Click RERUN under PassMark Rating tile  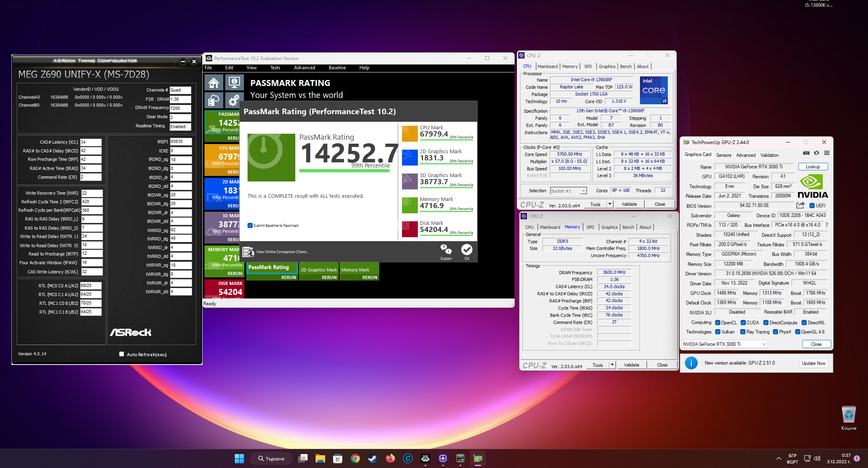(289, 277)
